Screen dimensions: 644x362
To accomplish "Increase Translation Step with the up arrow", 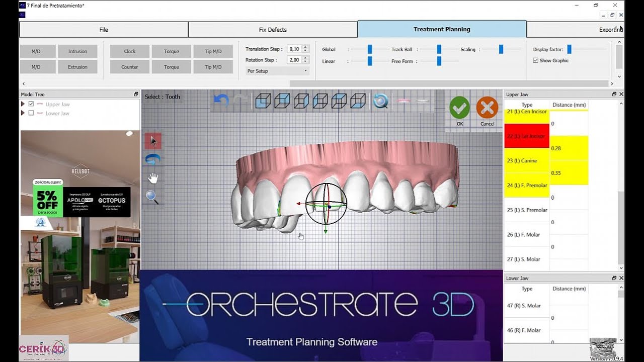I will pos(305,47).
